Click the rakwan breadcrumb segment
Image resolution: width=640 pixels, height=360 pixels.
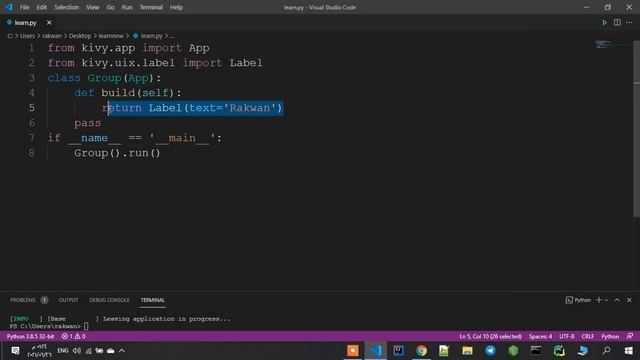coord(52,36)
